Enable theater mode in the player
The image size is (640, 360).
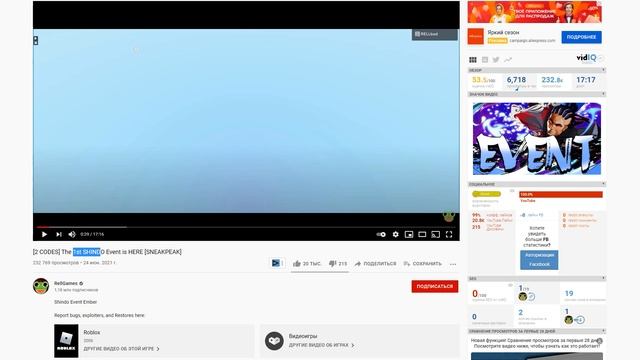(422, 234)
